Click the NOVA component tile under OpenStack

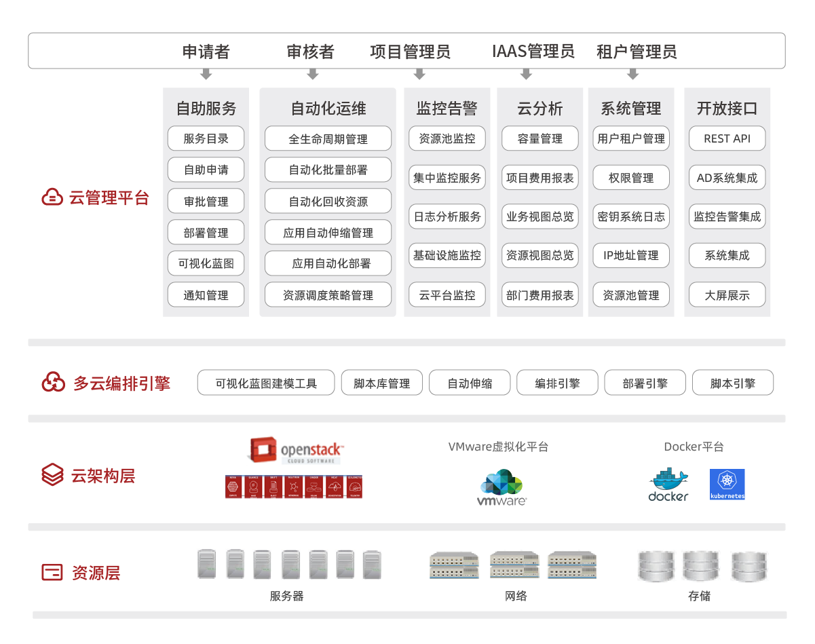(235, 487)
